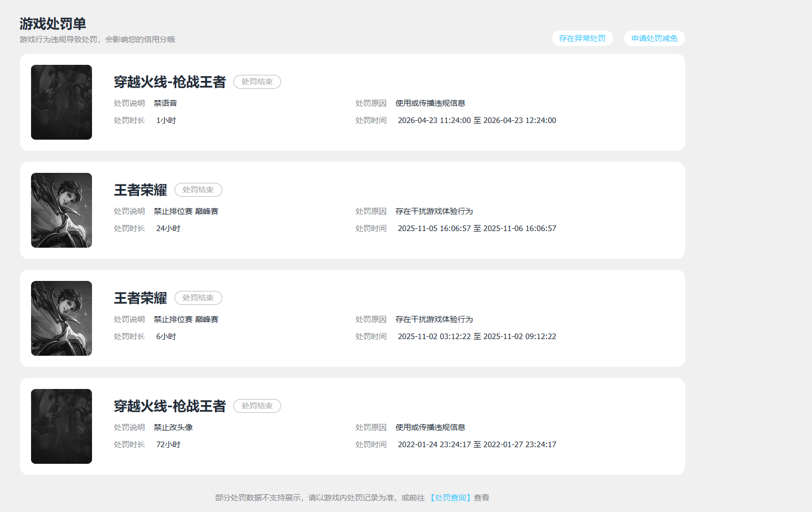Select 存在干扰游戏体验行为 on the 24小时 card

tap(435, 211)
